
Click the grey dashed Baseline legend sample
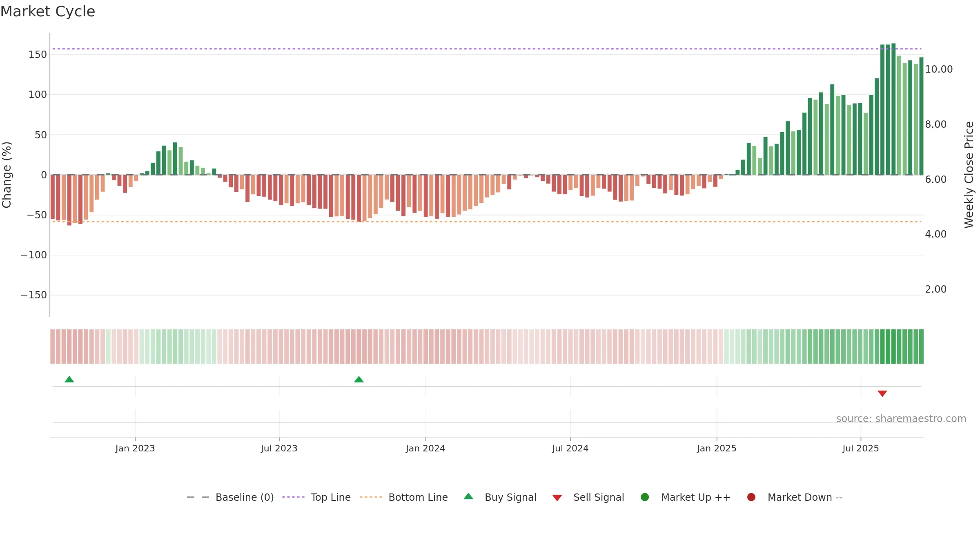pos(198,497)
